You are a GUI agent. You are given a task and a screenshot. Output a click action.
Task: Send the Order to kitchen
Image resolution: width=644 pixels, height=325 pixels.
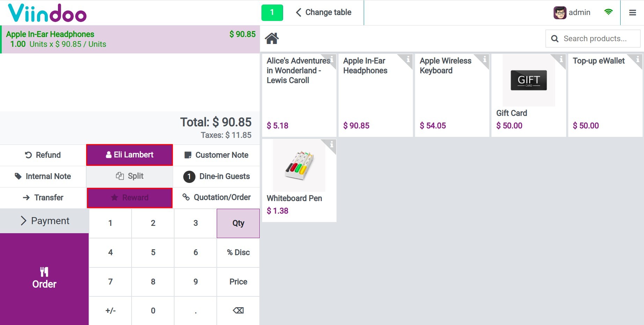tap(44, 279)
